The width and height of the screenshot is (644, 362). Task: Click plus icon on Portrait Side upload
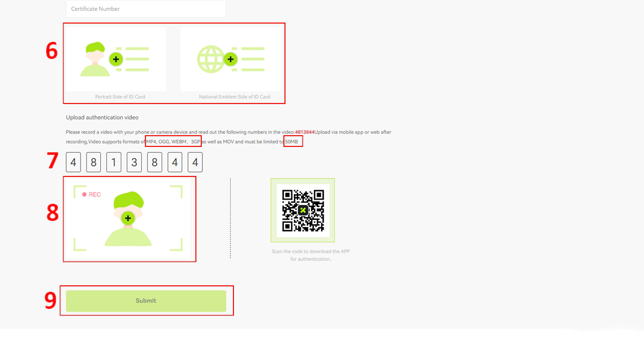coord(116,59)
